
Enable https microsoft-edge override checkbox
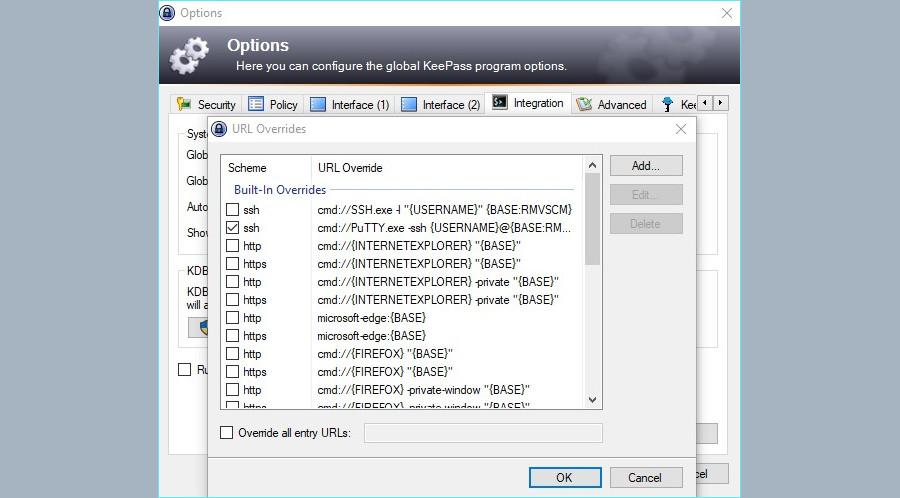coord(232,336)
